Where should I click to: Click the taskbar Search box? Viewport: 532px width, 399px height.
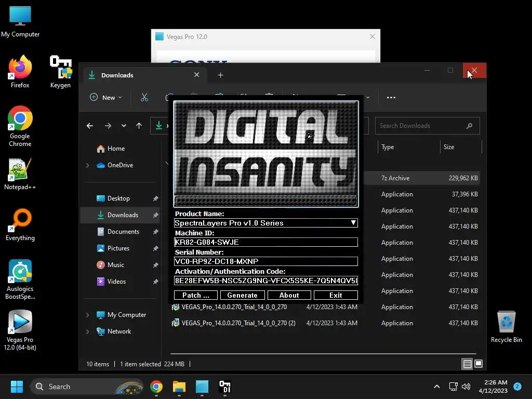pos(87,387)
